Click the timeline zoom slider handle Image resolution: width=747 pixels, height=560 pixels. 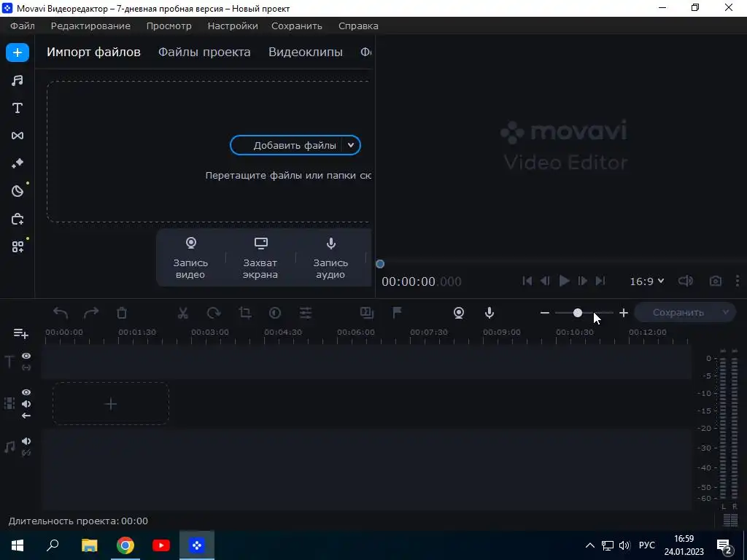point(578,313)
